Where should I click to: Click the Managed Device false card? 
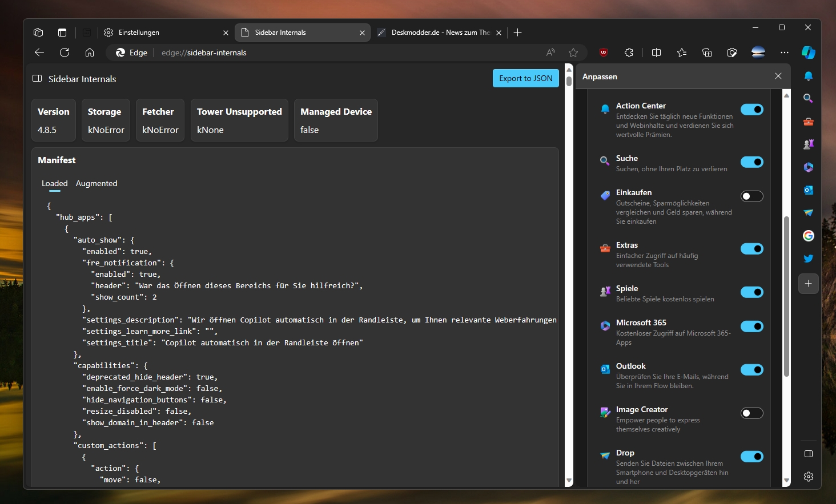336,120
